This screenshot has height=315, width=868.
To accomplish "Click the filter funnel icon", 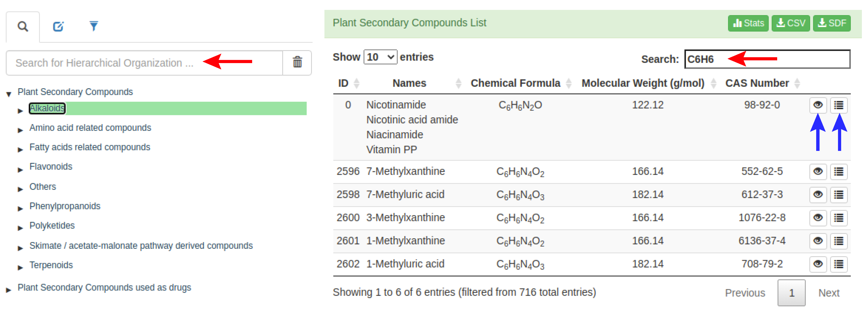I will coord(94,26).
